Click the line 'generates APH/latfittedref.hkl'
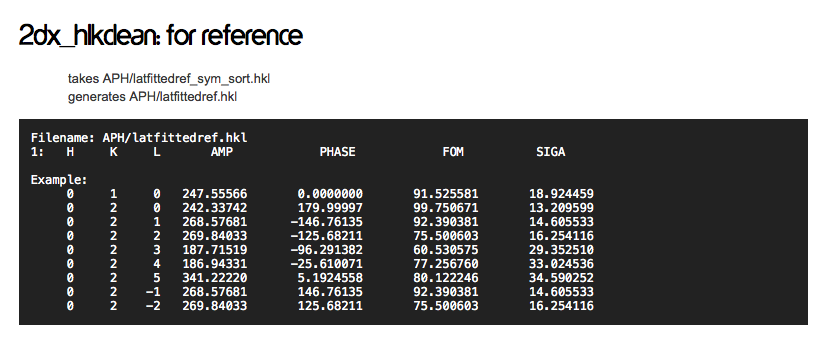The image size is (837, 362). pyautogui.click(x=152, y=97)
